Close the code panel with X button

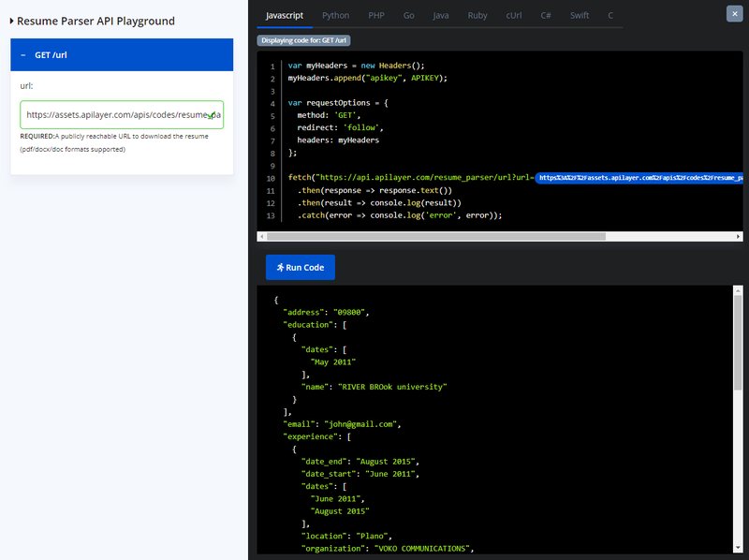(733, 13)
